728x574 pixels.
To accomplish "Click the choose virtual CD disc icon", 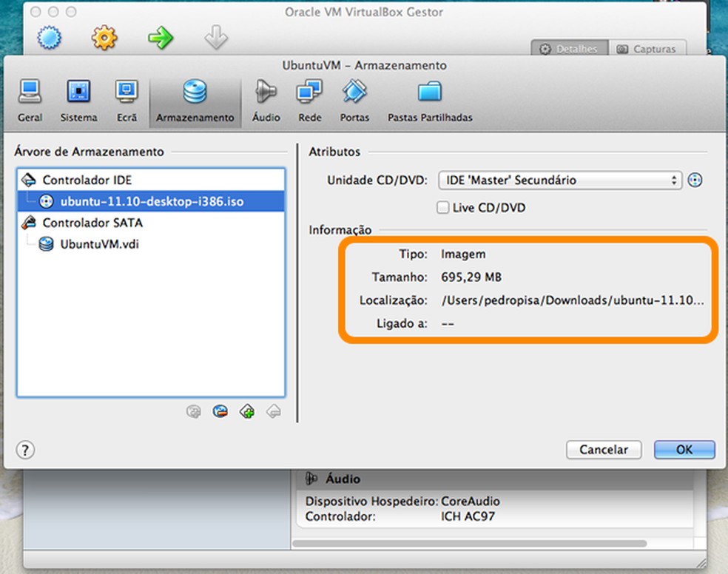I will click(695, 180).
